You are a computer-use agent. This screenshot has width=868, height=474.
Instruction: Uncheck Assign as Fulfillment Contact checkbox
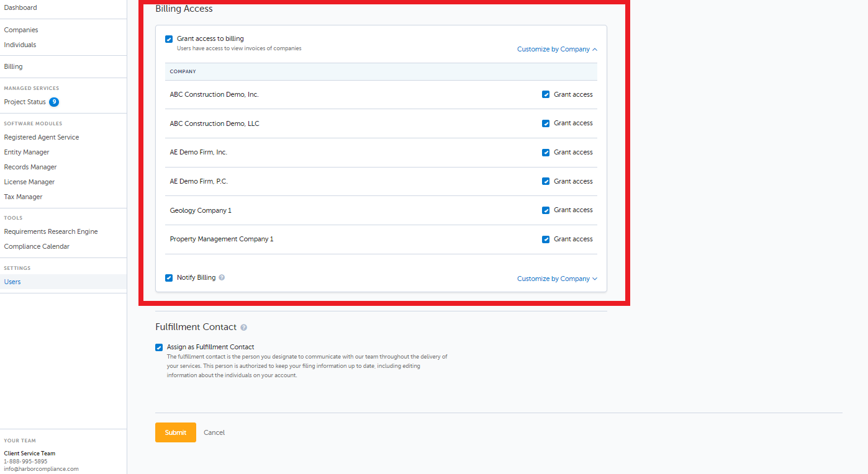click(159, 347)
